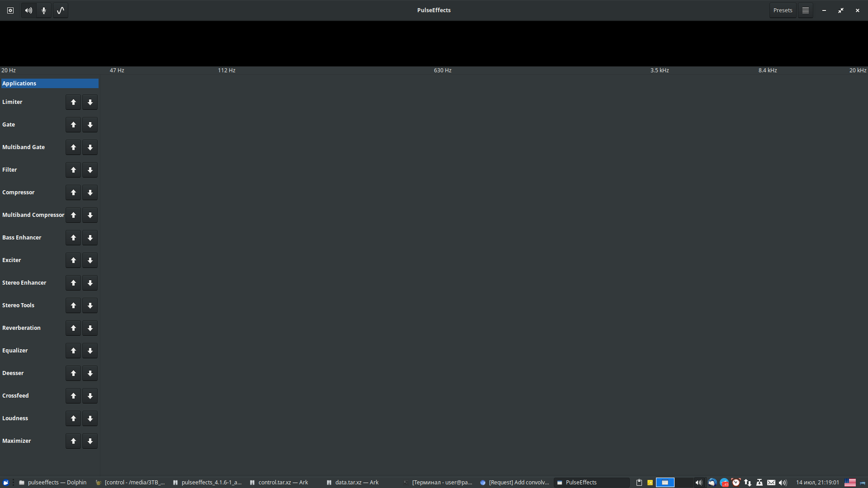Open the Multiband Compressor plugin page
Image resolution: width=868 pixels, height=488 pixels.
33,215
